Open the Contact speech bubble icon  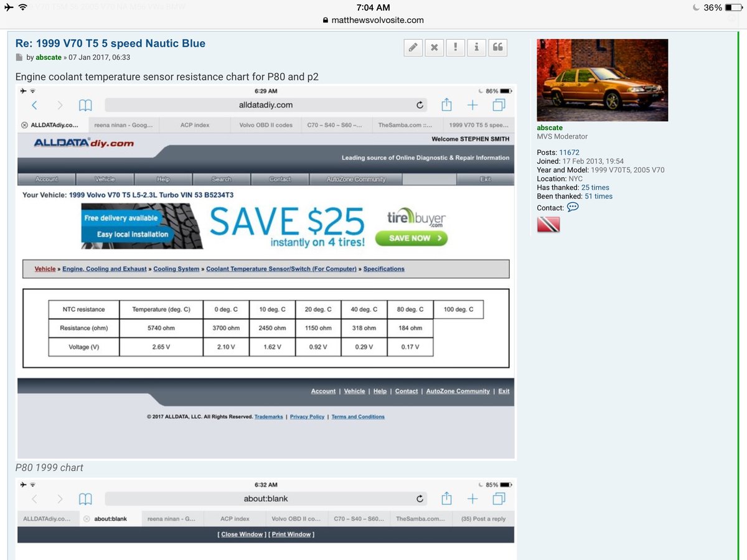pos(573,207)
